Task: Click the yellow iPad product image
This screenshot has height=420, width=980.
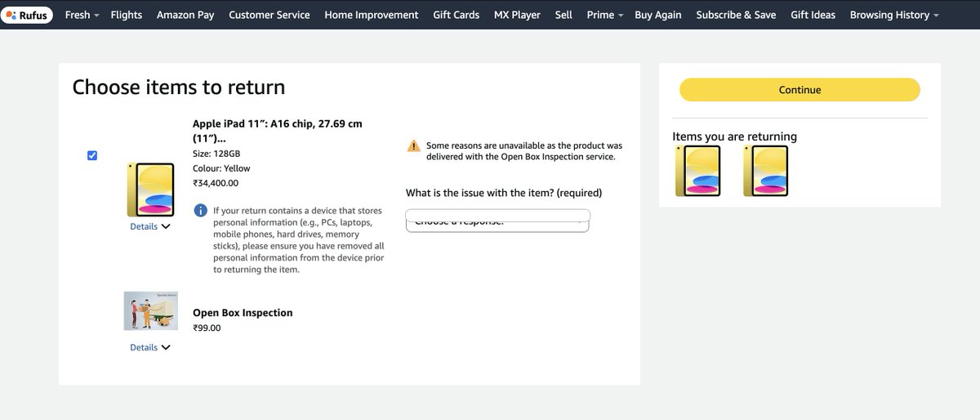Action: (x=151, y=189)
